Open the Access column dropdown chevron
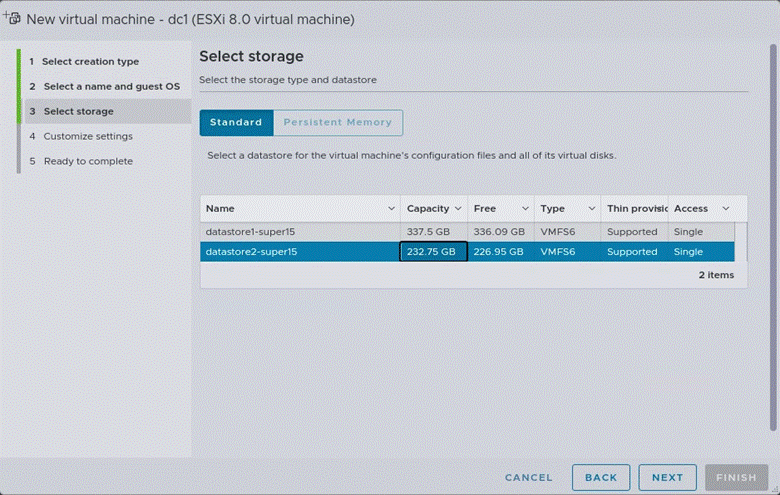This screenshot has height=495, width=780. click(x=726, y=208)
